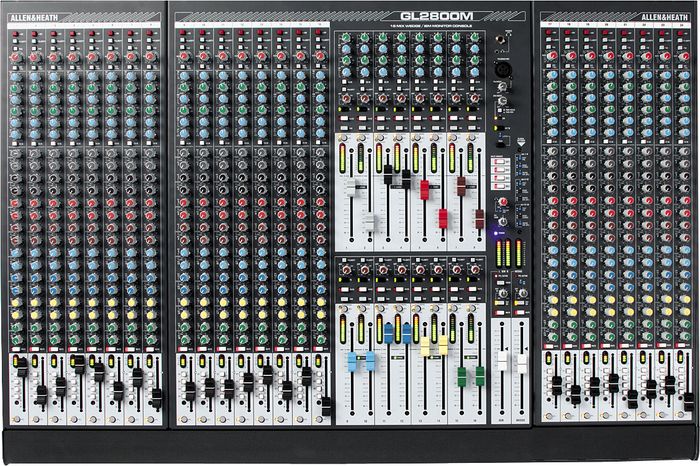Select the upper silver fader of mix 1
This screenshot has height=466, width=700.
pos(351,187)
